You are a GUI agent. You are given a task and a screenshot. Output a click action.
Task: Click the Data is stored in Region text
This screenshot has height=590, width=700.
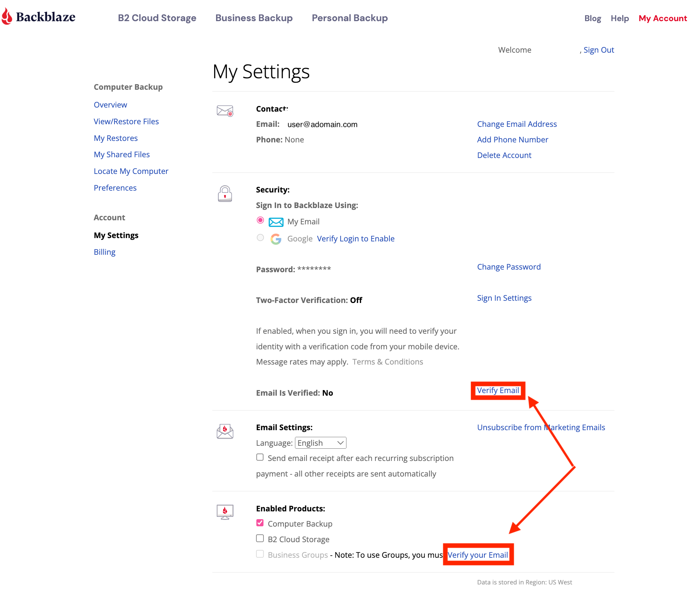pos(525,582)
